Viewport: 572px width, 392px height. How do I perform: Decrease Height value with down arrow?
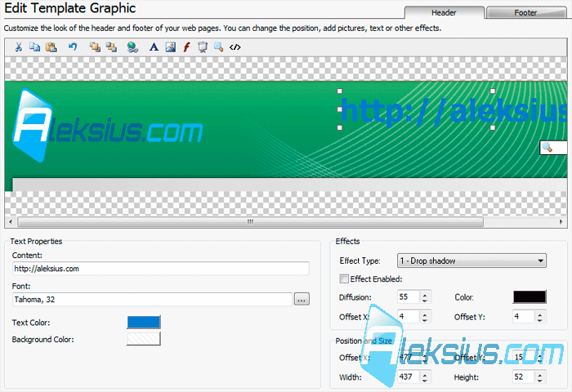point(540,380)
